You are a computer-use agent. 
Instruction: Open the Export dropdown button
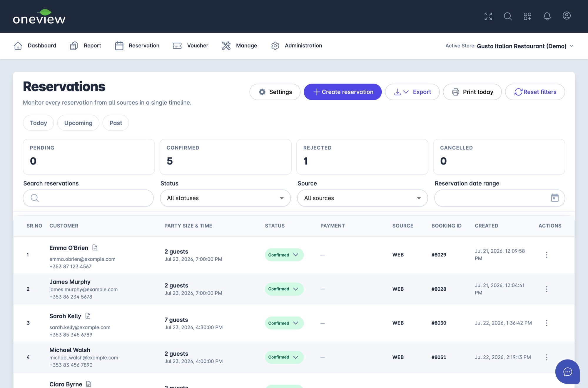point(412,92)
